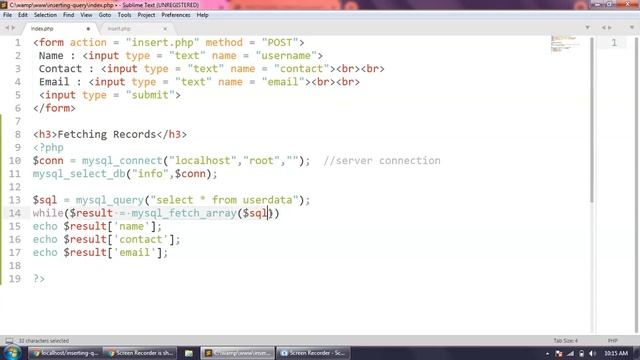Click line number 19 in gutter
Viewport: 640px width, 360px height.
pyautogui.click(x=15, y=278)
